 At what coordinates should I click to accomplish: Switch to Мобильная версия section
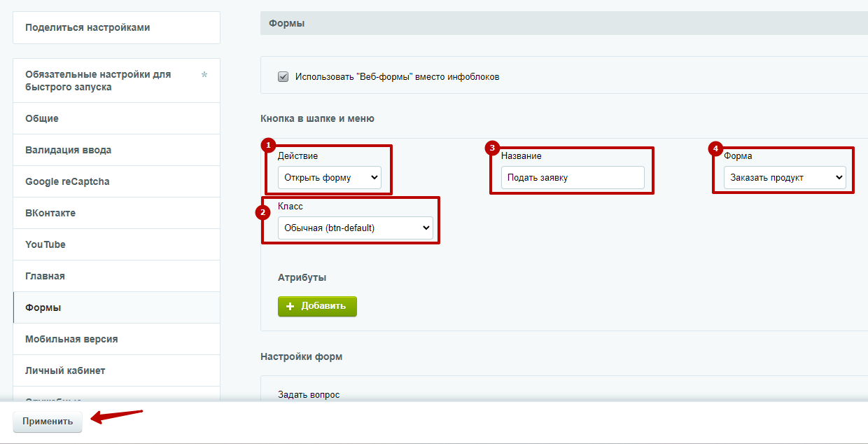116,339
